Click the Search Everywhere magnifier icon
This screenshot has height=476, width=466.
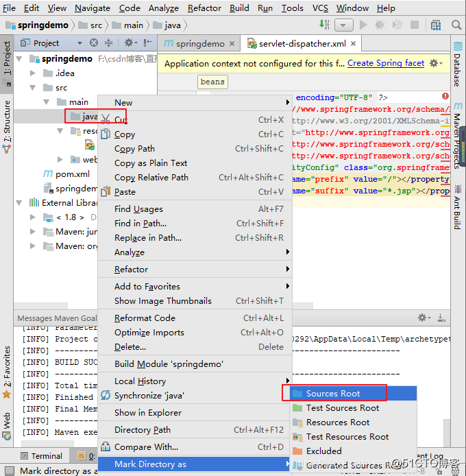[456, 25]
